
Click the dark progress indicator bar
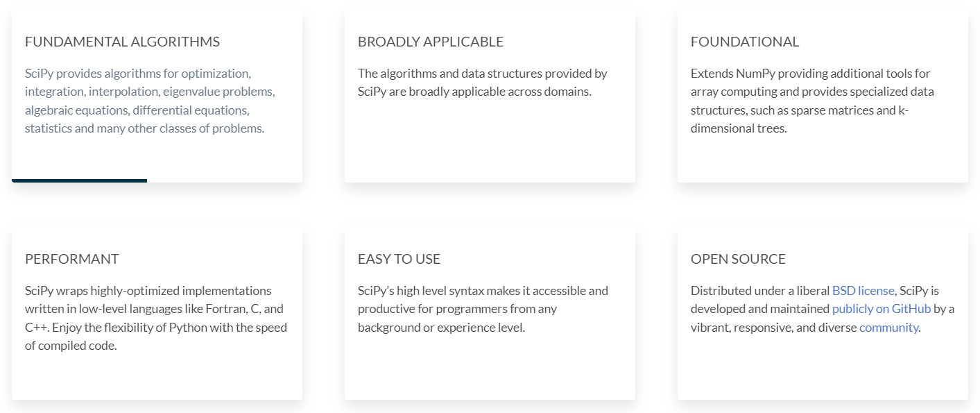[78, 181]
